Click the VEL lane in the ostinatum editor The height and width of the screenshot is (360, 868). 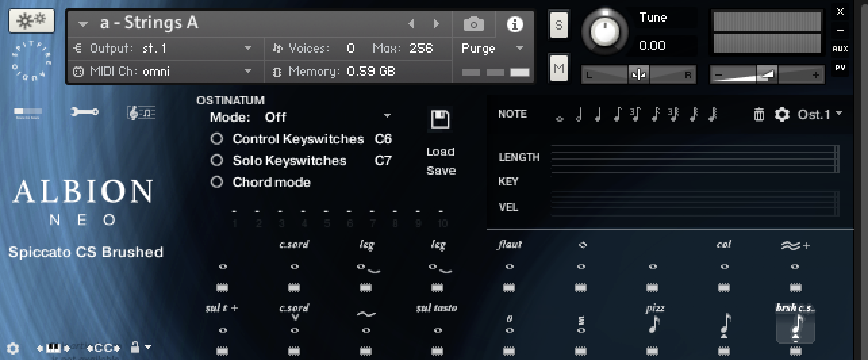click(695, 204)
